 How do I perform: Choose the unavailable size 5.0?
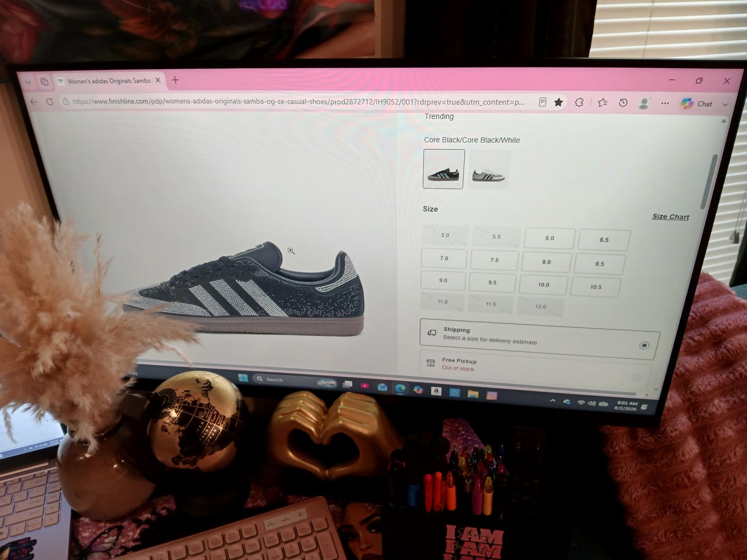445,235
